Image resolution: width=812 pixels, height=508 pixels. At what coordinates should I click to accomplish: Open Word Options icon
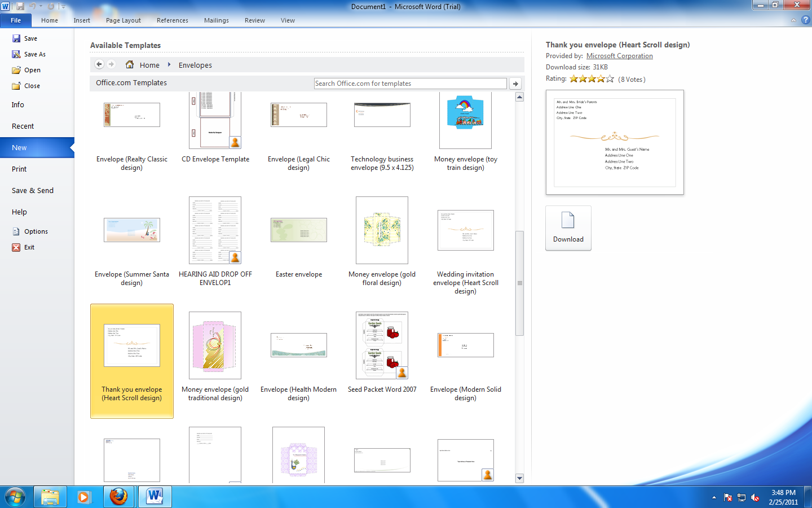click(x=16, y=231)
